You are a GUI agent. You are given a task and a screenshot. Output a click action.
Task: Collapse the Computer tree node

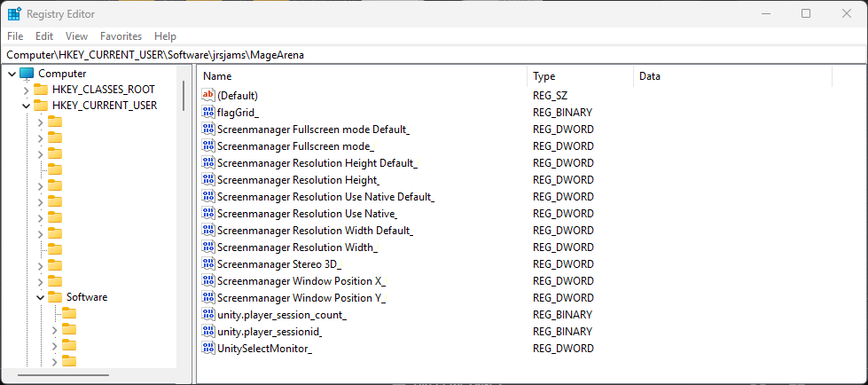pyautogui.click(x=11, y=74)
